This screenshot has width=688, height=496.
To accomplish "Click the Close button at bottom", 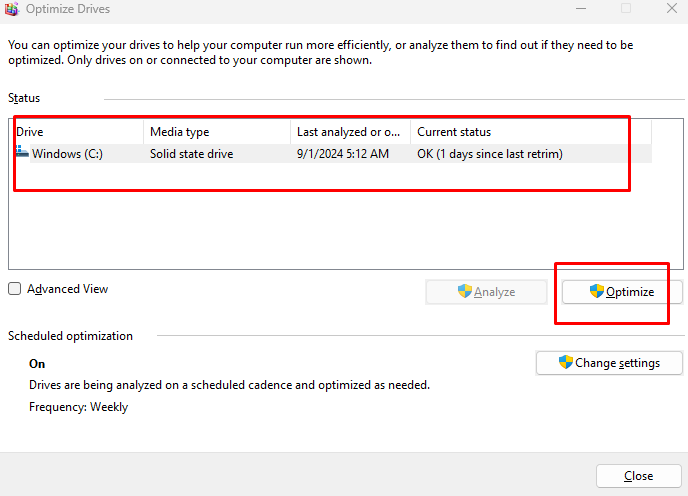I will (638, 476).
